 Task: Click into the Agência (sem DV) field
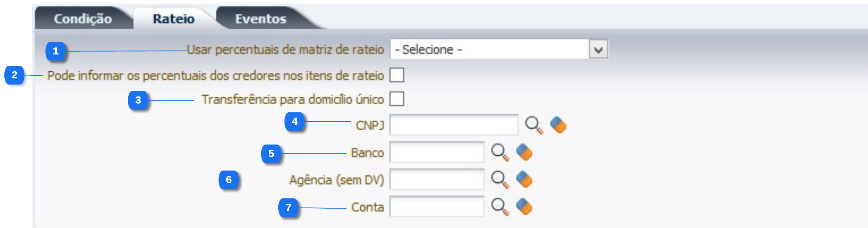[437, 180]
